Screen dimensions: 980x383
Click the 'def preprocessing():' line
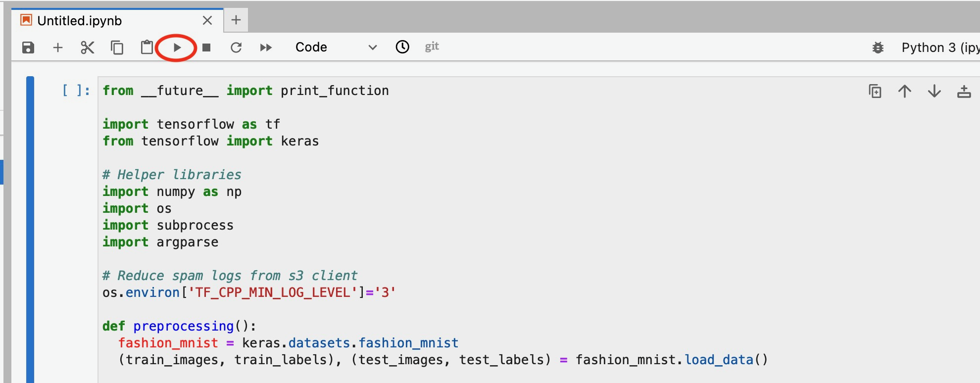[x=179, y=326]
